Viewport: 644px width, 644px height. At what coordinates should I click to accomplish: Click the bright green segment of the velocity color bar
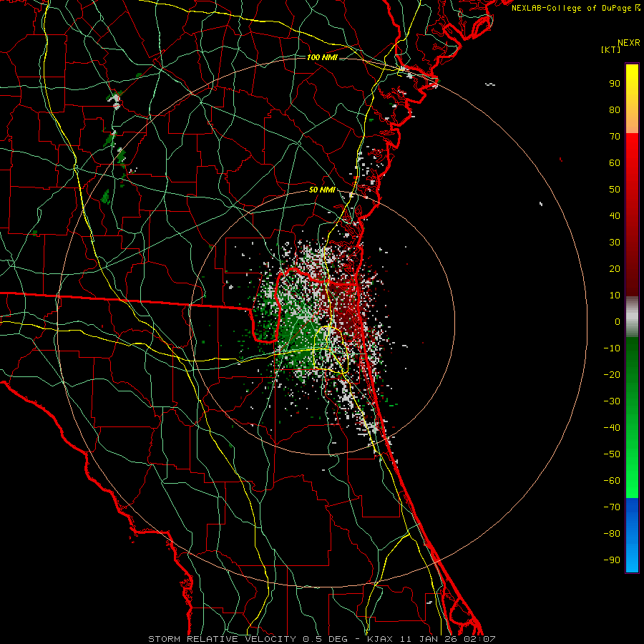[632, 417]
